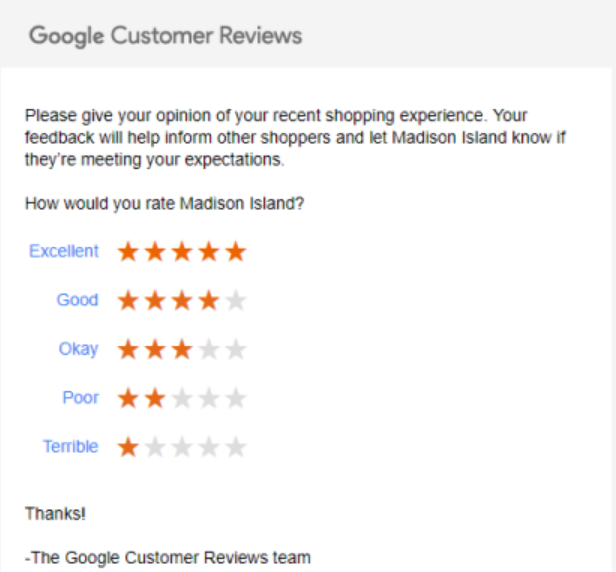Viewport: 616px width, 572px height.
Task: Click the Poor rating label
Action: pos(80,398)
